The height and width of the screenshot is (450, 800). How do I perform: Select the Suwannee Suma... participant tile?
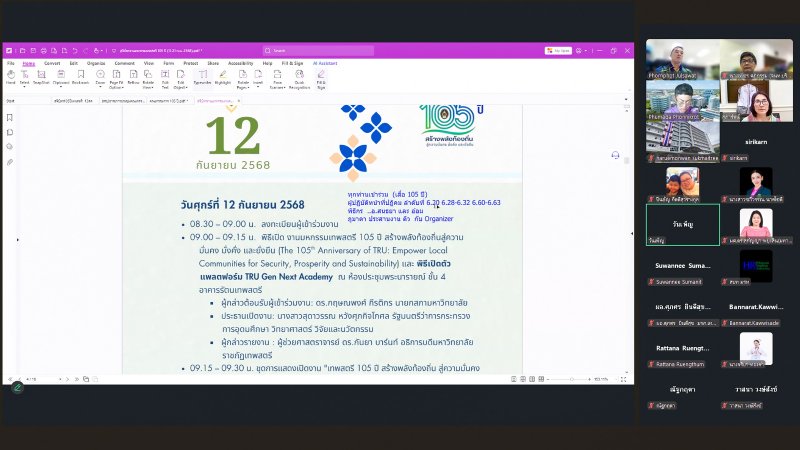[x=683, y=266]
